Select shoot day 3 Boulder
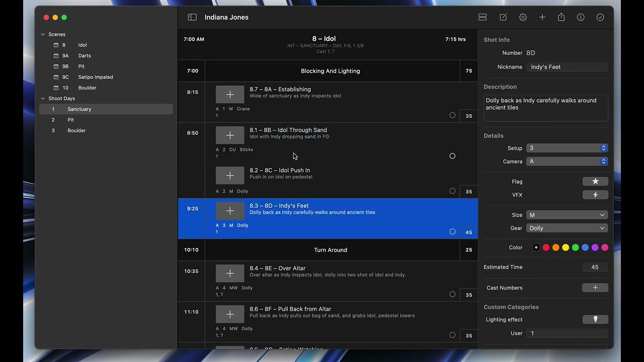The width and height of the screenshot is (644, 362). tap(106, 130)
